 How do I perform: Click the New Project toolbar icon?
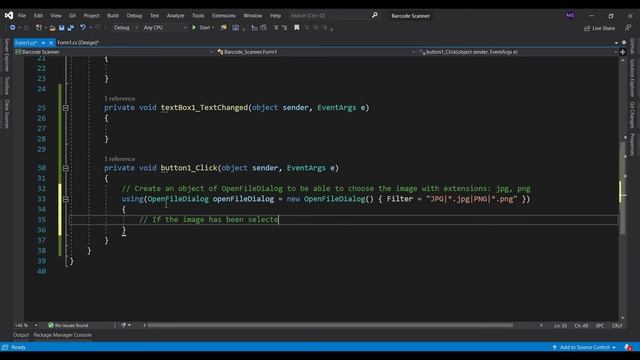[x=39, y=28]
